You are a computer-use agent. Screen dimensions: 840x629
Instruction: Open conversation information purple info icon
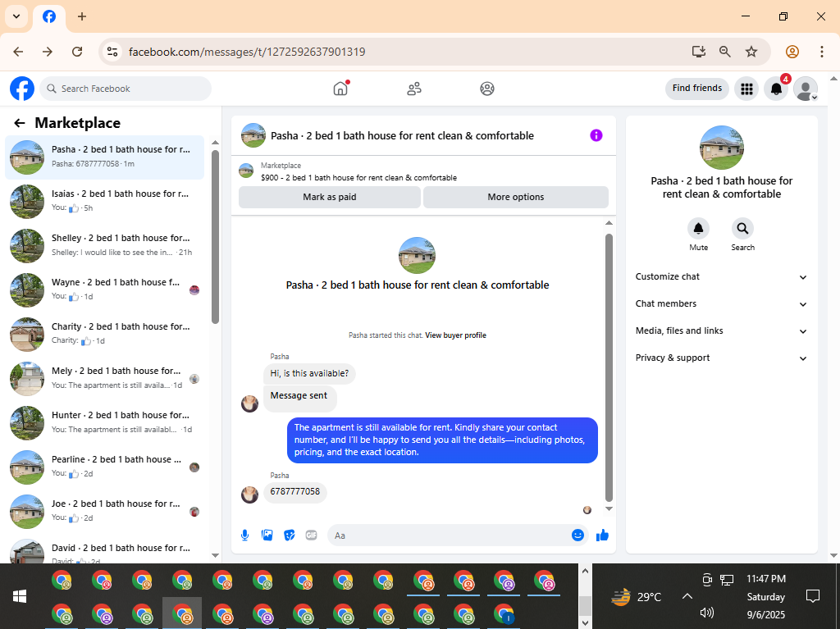pyautogui.click(x=596, y=135)
